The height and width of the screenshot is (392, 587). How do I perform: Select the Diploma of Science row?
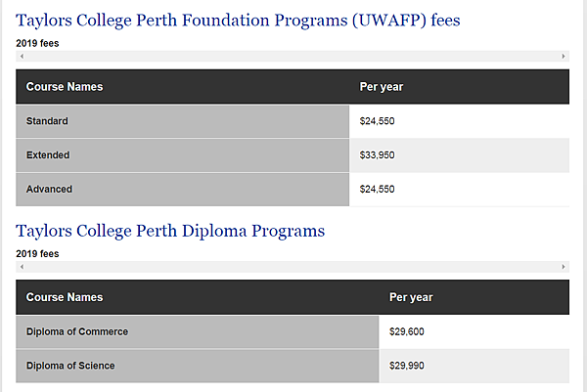[293, 366]
